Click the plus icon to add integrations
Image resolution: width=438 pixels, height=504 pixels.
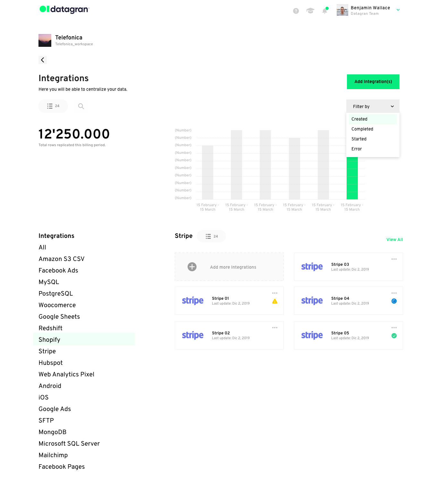click(x=192, y=267)
